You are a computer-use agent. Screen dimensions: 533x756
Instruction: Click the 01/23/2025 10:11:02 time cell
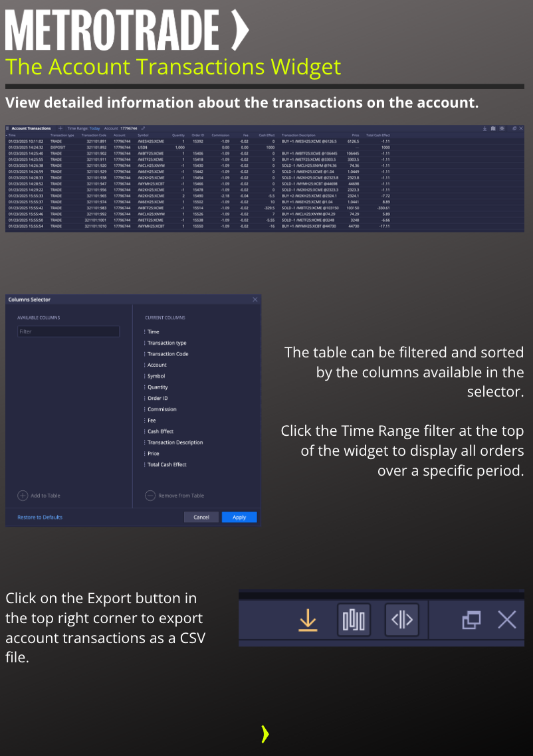tap(25, 142)
